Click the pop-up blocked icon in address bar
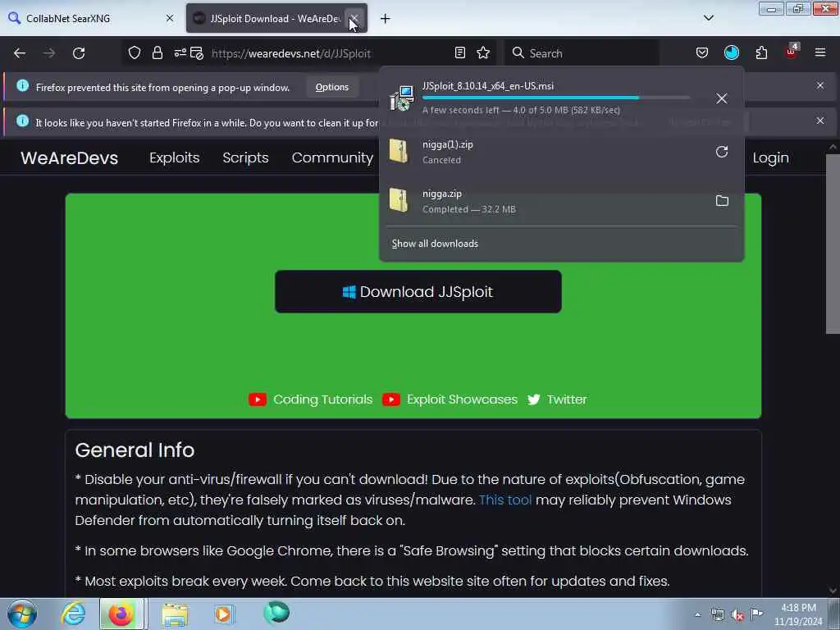This screenshot has width=840, height=630. 197,53
